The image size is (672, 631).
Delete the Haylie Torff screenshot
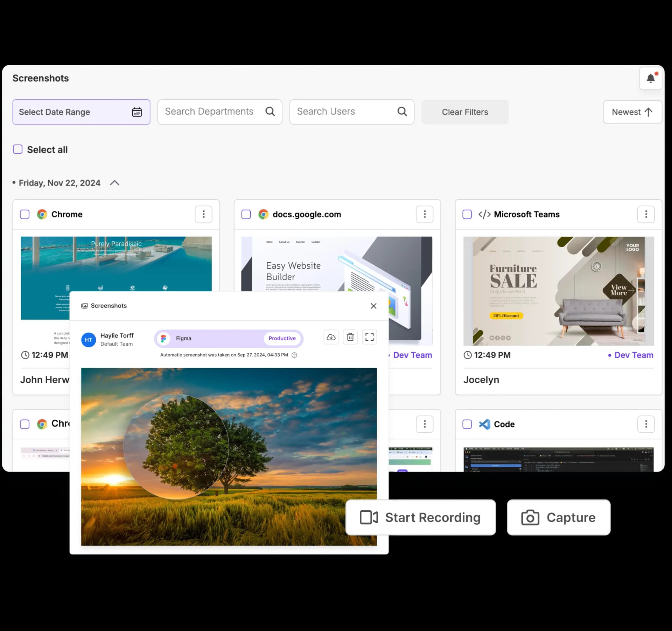(350, 337)
